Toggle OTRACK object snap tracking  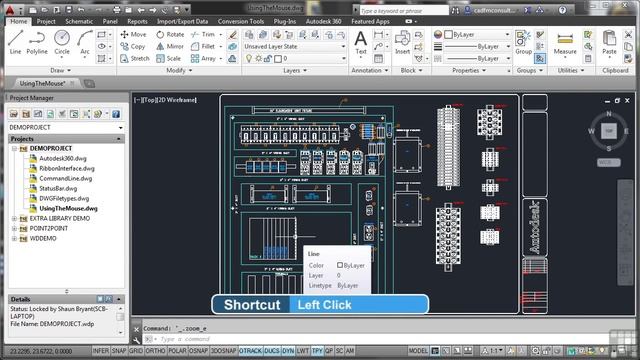[x=250, y=351]
